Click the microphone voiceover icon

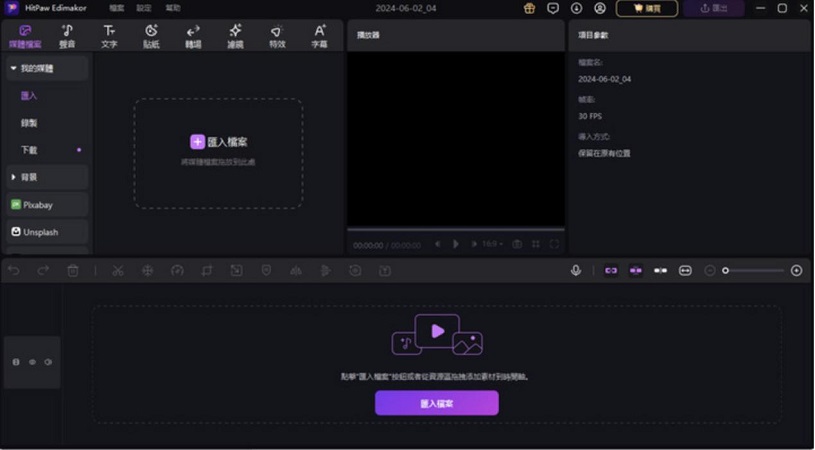coord(576,270)
